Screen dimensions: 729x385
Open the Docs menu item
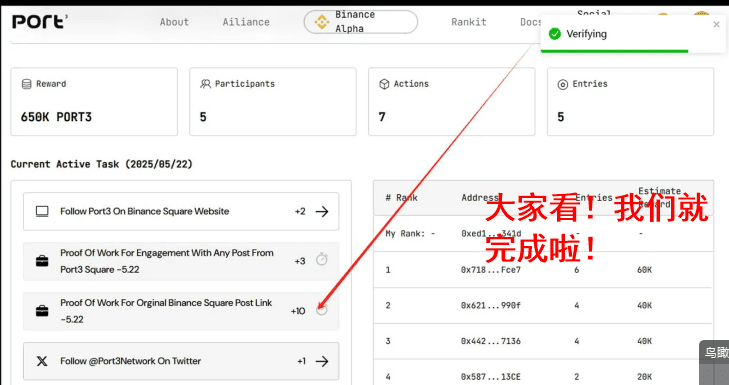pyautogui.click(x=531, y=22)
